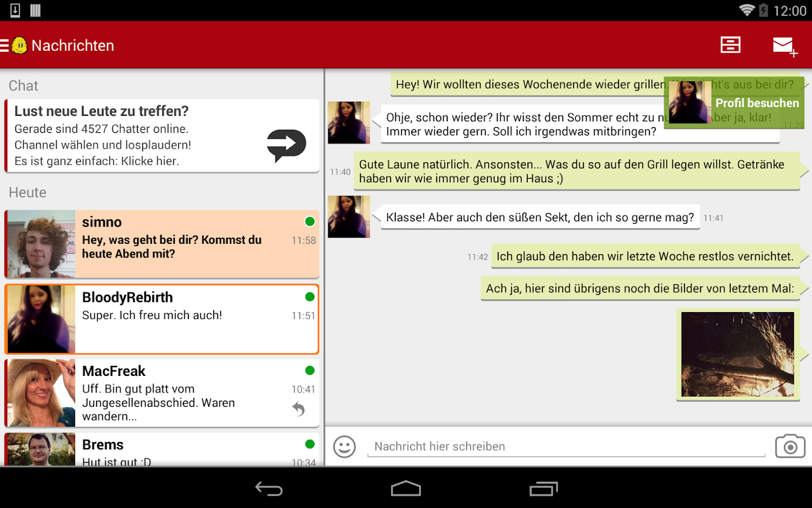Click MacFreak's green online indicator
This screenshot has height=508, width=812.
[310, 370]
